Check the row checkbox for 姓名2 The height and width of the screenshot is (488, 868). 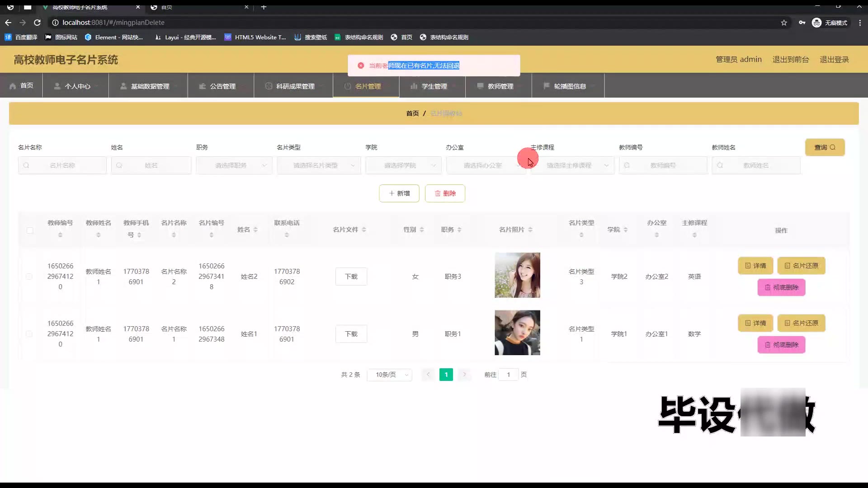(29, 277)
